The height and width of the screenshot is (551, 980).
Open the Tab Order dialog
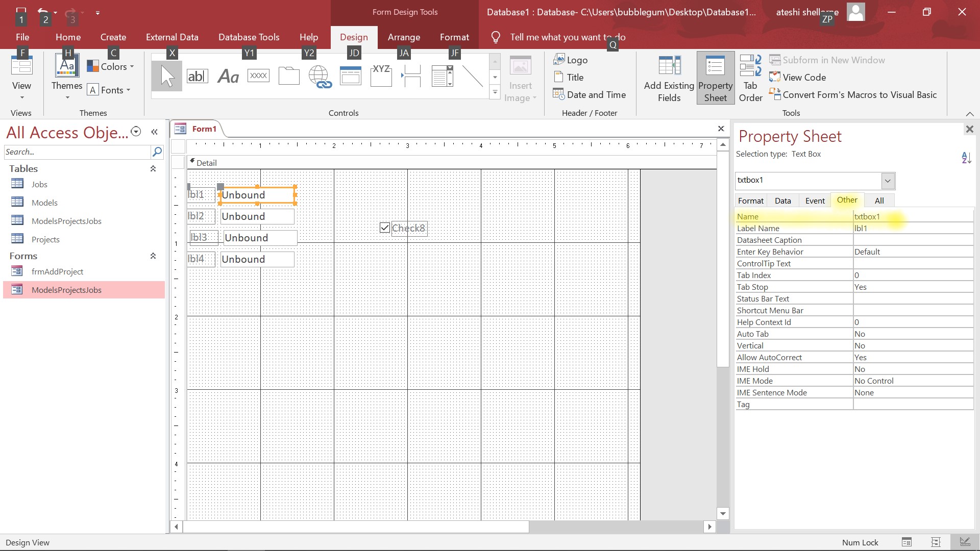pos(750,78)
